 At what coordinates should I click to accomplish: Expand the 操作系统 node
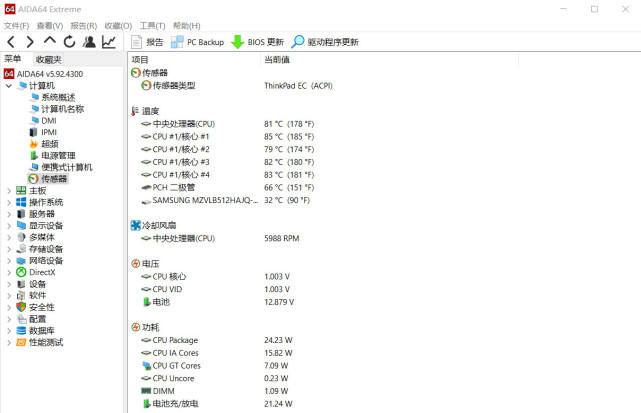pyautogui.click(x=9, y=202)
